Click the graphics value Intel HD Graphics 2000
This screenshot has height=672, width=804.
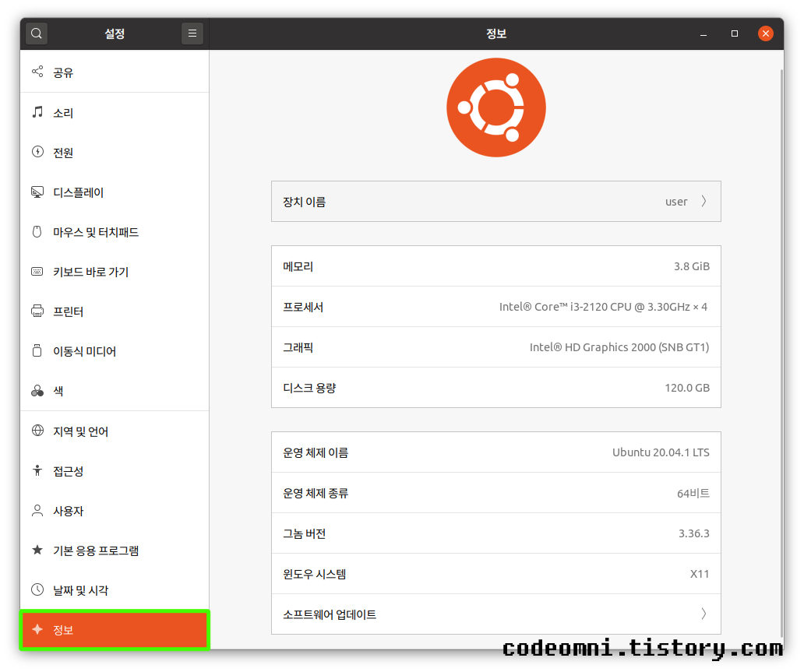pyautogui.click(x=619, y=347)
